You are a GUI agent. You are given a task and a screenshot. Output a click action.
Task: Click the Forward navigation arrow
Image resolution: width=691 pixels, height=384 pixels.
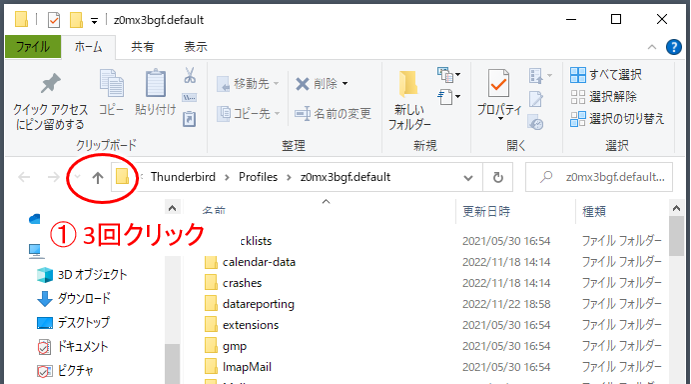tap(53, 177)
